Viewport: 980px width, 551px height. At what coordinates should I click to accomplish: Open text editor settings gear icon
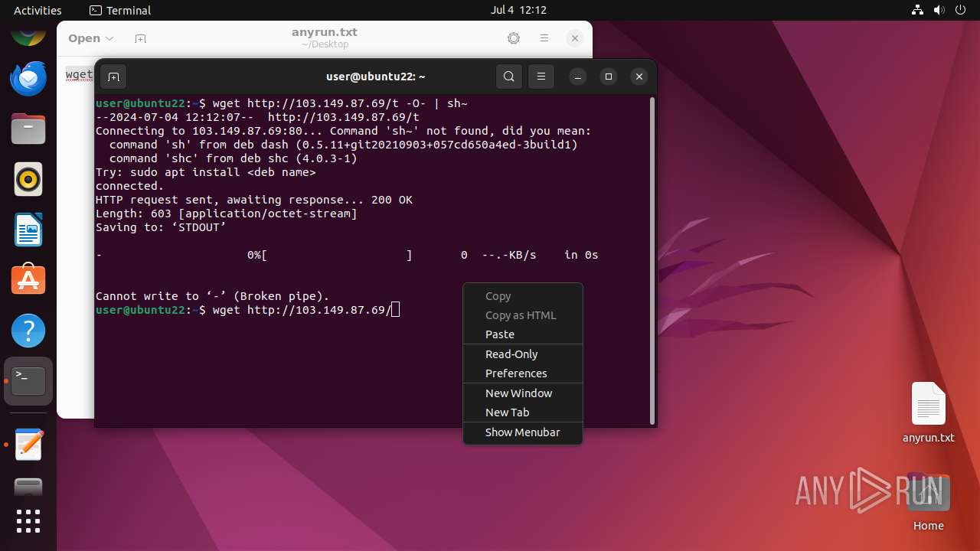pos(514,38)
